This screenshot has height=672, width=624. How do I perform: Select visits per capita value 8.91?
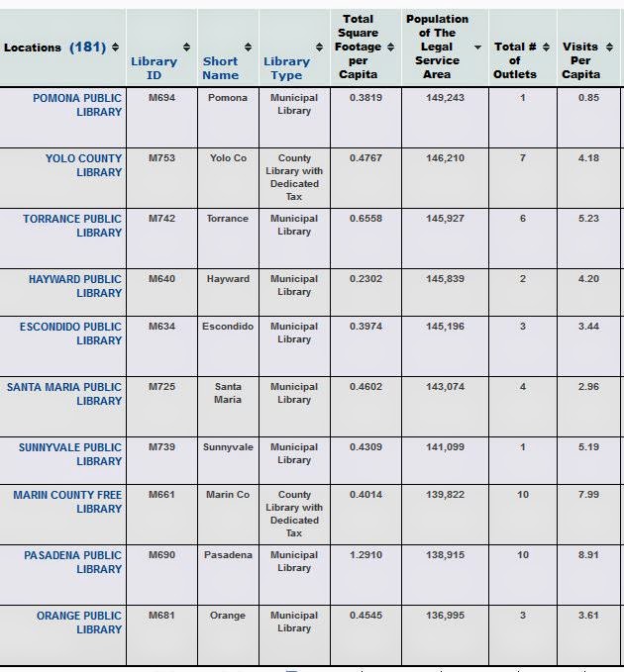[x=588, y=555]
